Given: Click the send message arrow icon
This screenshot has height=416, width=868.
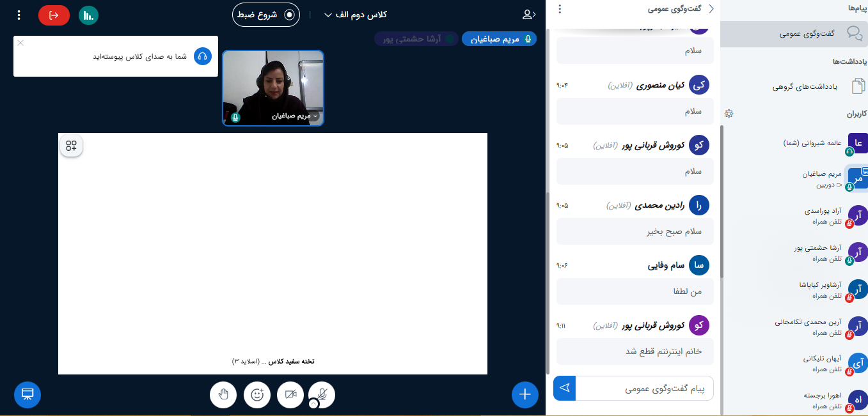Looking at the screenshot, I should pos(564,388).
